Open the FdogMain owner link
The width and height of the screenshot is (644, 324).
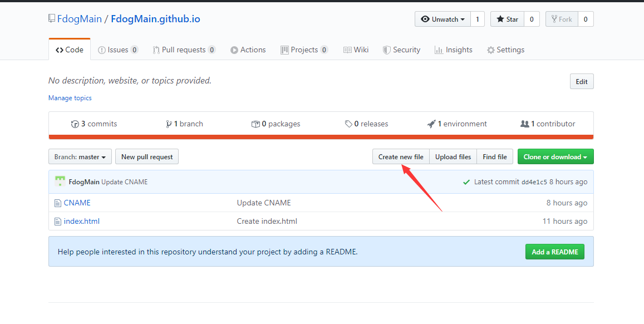[x=79, y=19]
